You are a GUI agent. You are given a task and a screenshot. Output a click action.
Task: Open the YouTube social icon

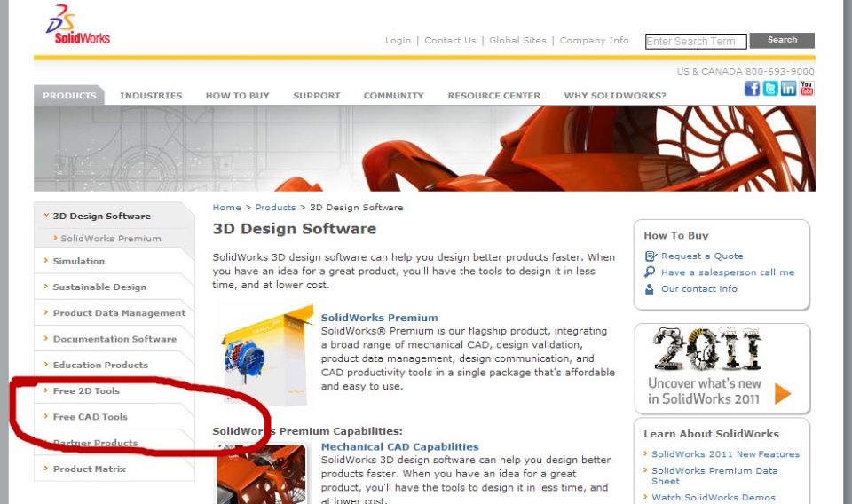(x=807, y=88)
